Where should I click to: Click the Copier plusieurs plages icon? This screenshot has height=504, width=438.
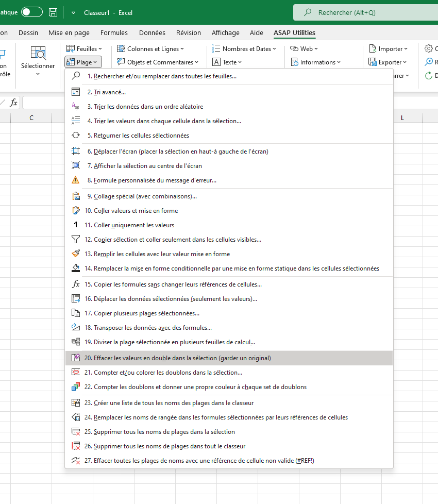coord(76,313)
